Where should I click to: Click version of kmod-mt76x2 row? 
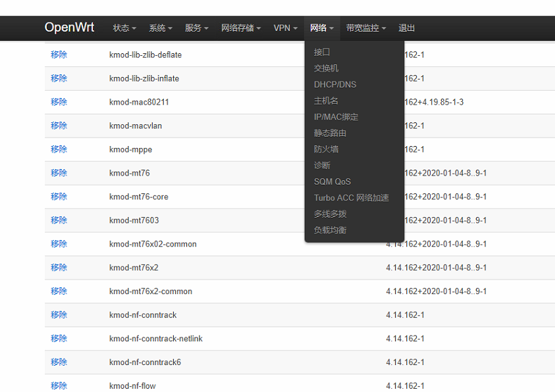click(x=436, y=268)
